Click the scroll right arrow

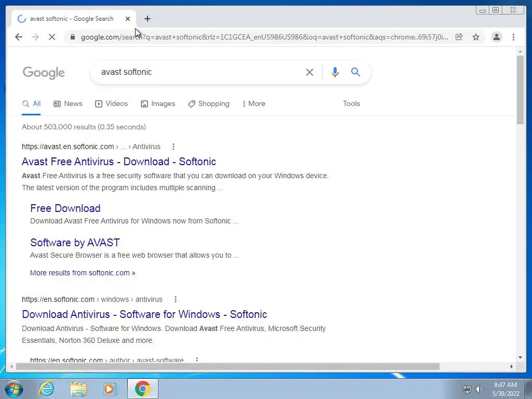click(x=512, y=366)
